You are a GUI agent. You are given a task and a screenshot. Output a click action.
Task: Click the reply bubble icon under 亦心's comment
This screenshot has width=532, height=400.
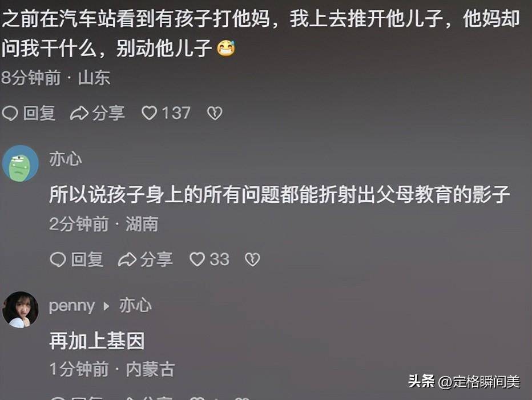(x=58, y=260)
